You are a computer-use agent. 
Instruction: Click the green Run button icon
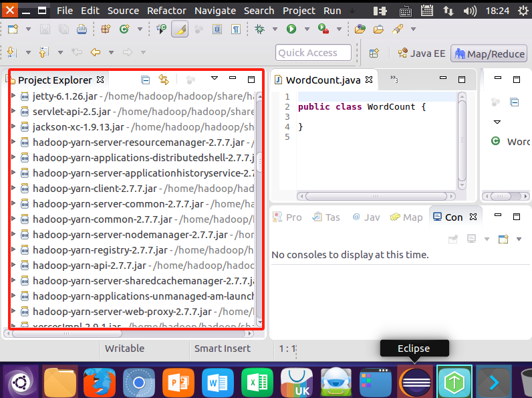tap(291, 29)
